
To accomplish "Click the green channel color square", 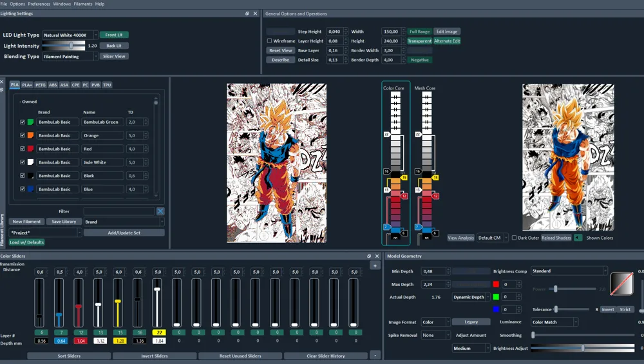I will 496,296.
